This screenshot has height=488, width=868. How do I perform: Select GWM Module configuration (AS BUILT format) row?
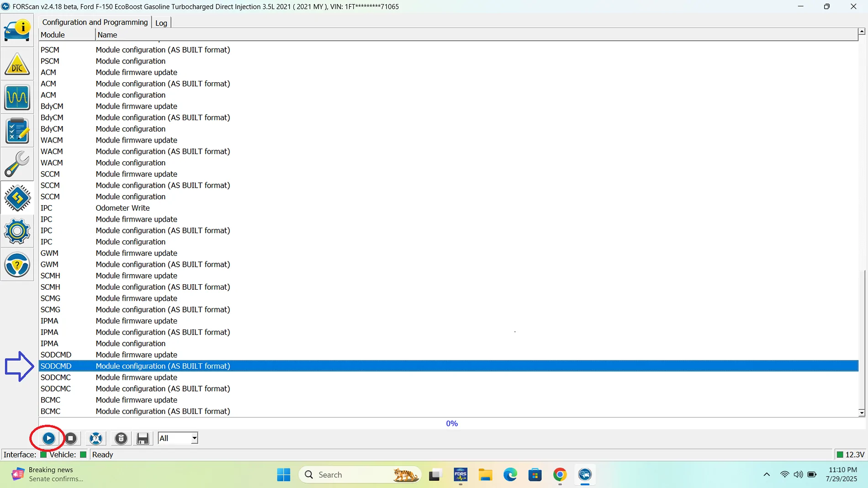click(448, 264)
